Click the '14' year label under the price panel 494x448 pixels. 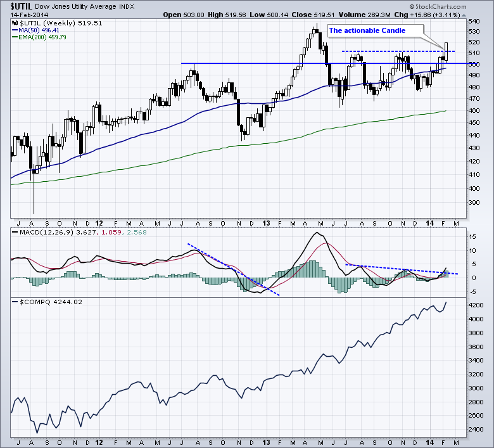coord(430,223)
